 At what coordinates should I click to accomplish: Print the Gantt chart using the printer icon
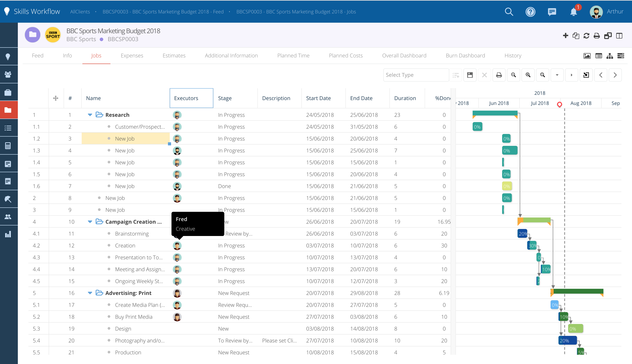pyautogui.click(x=499, y=75)
